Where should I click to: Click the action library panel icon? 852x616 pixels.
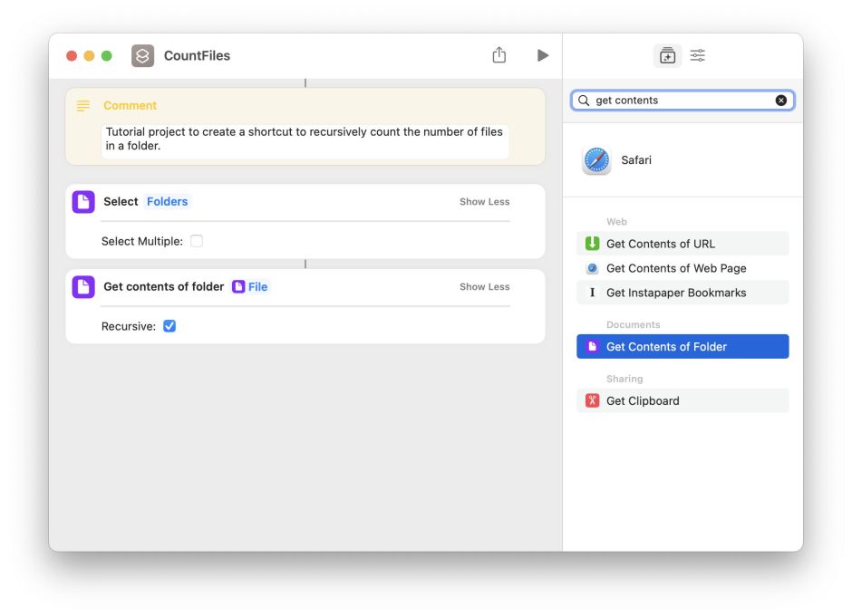(x=666, y=55)
